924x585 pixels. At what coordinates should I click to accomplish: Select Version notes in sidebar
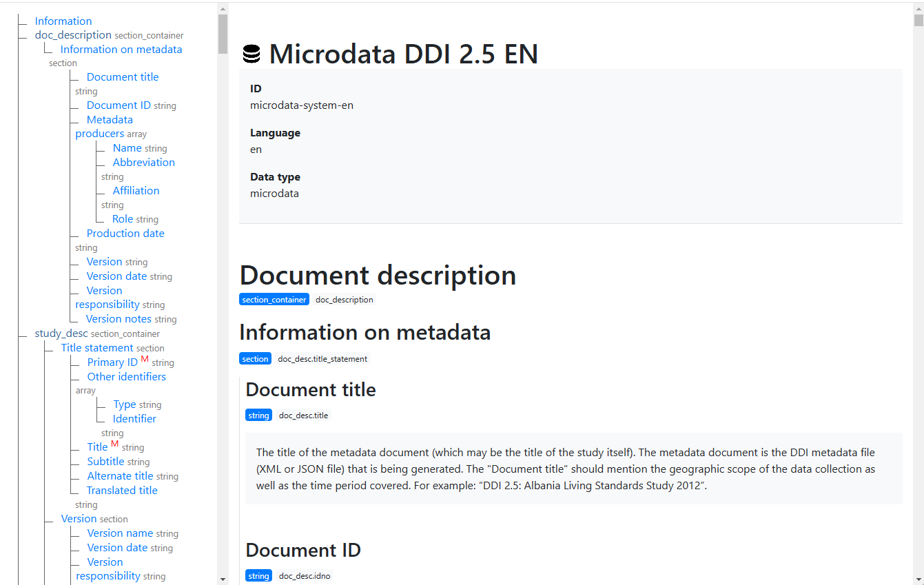coord(119,319)
